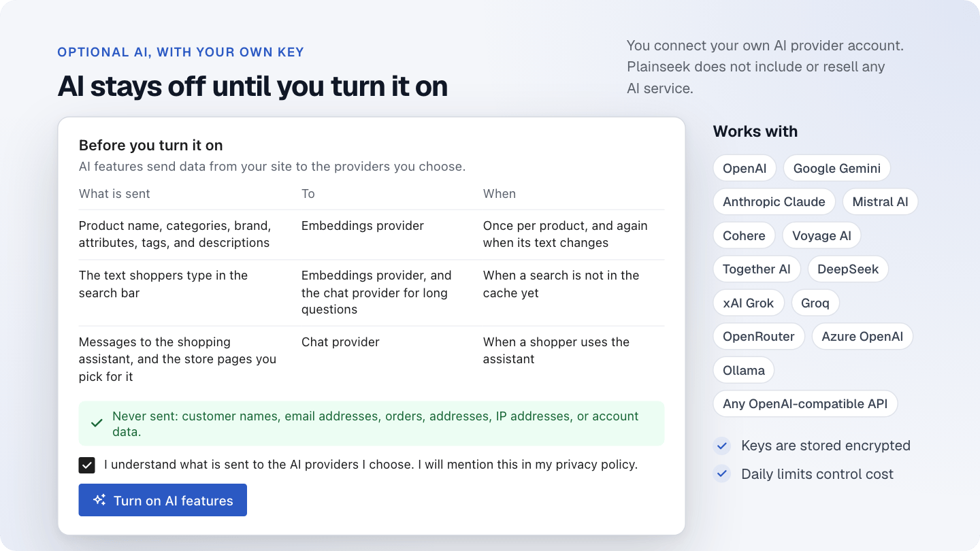This screenshot has width=980, height=551.
Task: Click the DeepSeek chip
Action: (x=848, y=269)
